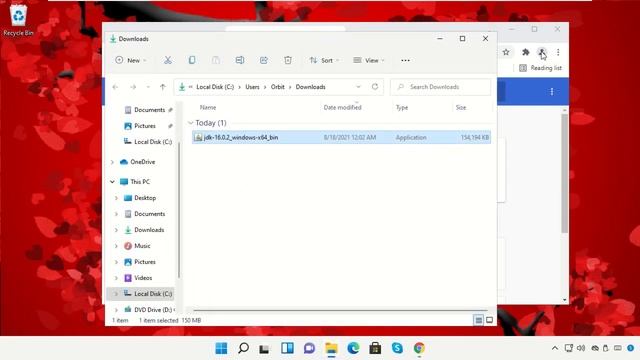This screenshot has width=640, height=360.
Task: Click Orbit in the address breadcrumb
Action: [x=278, y=87]
